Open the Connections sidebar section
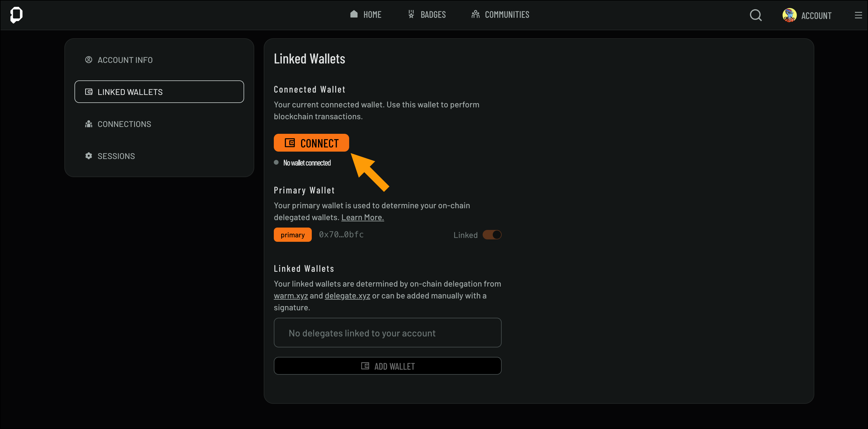Image resolution: width=868 pixels, height=429 pixels. 124,124
